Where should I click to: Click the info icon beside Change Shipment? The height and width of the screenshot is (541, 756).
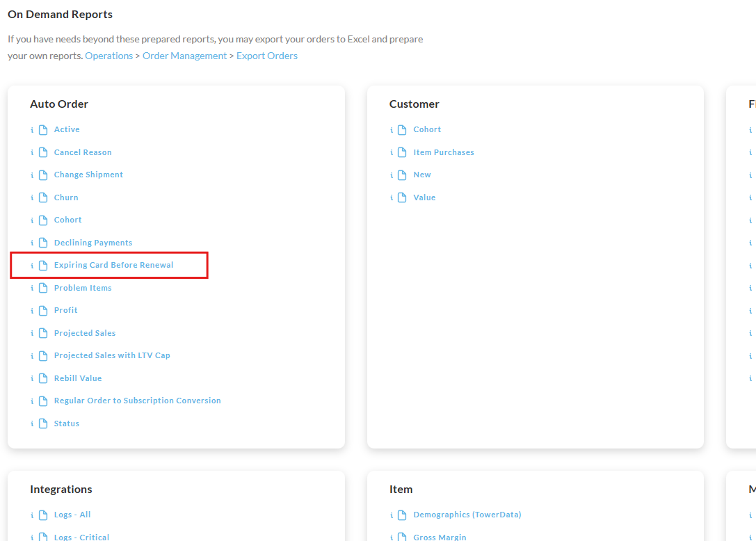pos(32,175)
